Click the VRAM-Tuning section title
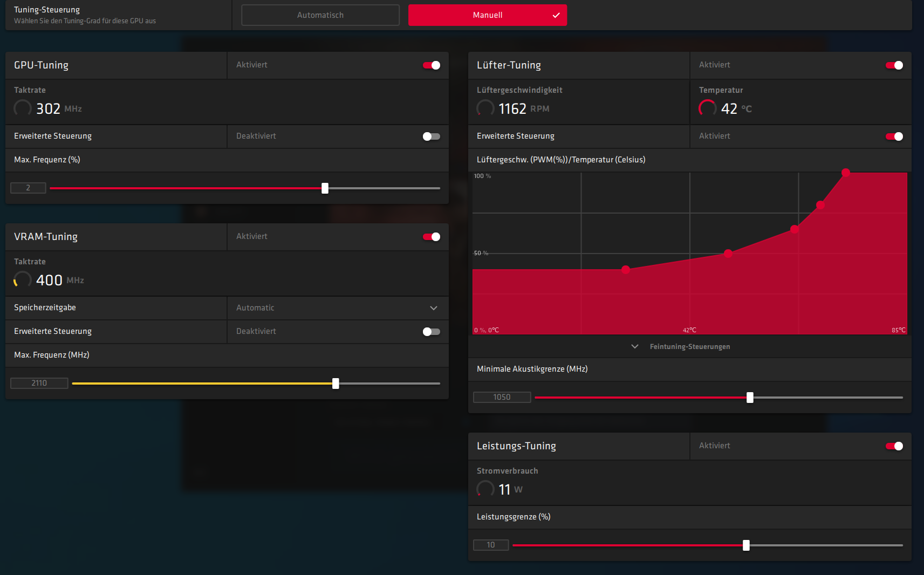The image size is (924, 575). 46,237
